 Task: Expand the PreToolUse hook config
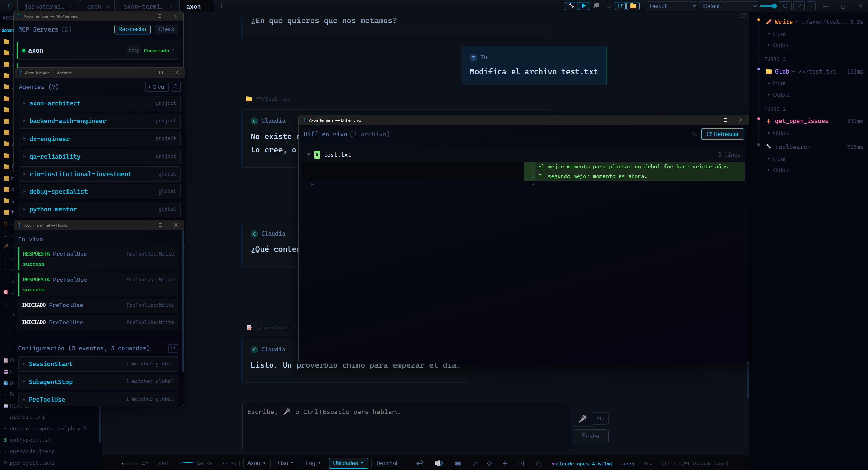[x=98, y=399]
